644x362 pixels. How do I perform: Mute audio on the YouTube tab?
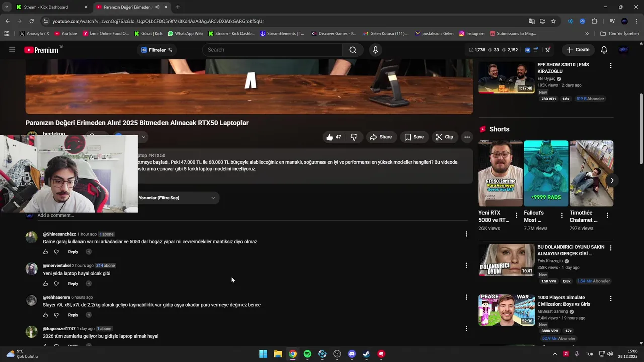click(x=157, y=7)
